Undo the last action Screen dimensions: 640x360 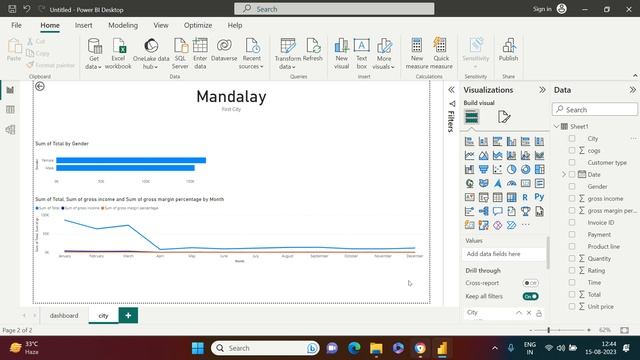(x=27, y=9)
